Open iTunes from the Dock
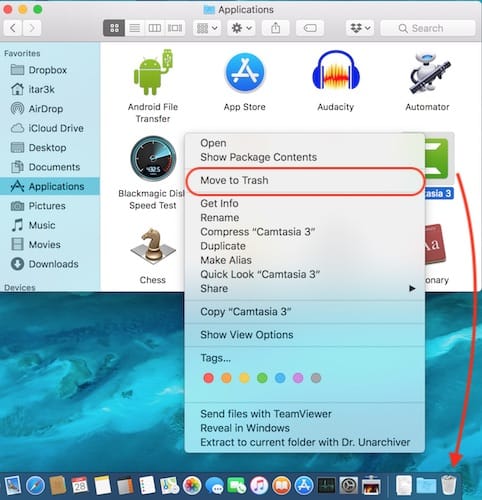Viewport: 482px width, 500px height. 259,485
